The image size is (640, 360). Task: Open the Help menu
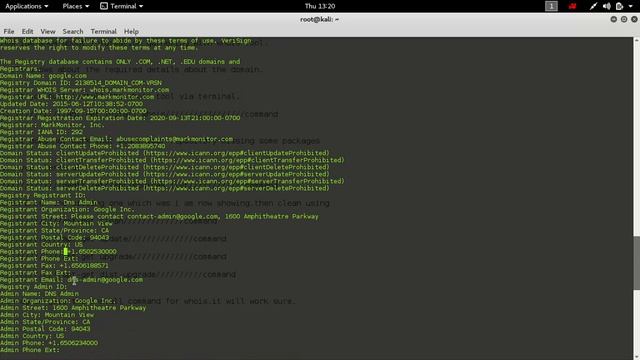pyautogui.click(x=131, y=31)
